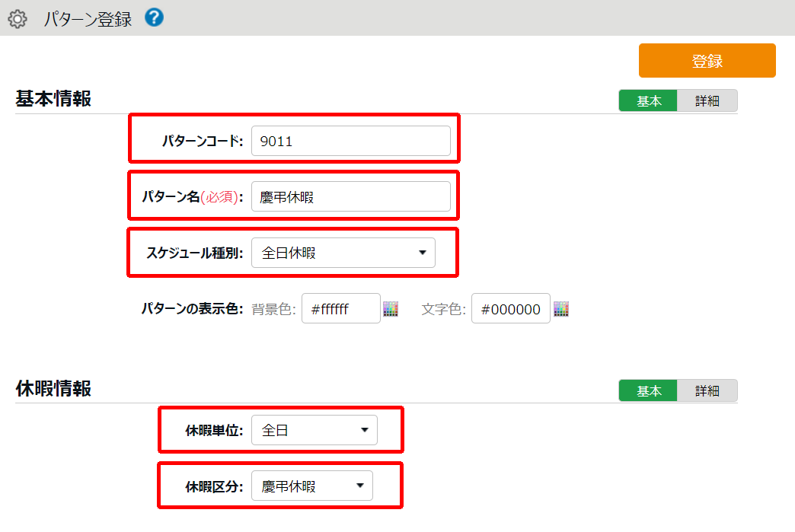This screenshot has width=795, height=532.
Task: Open the 休暇単位 dropdown showing 全日
Action: click(314, 430)
